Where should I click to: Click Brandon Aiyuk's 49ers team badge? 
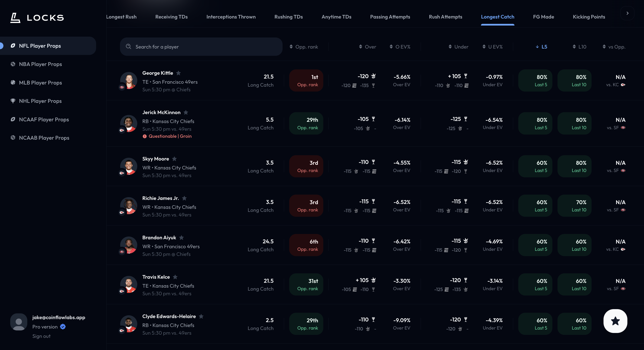tap(122, 252)
